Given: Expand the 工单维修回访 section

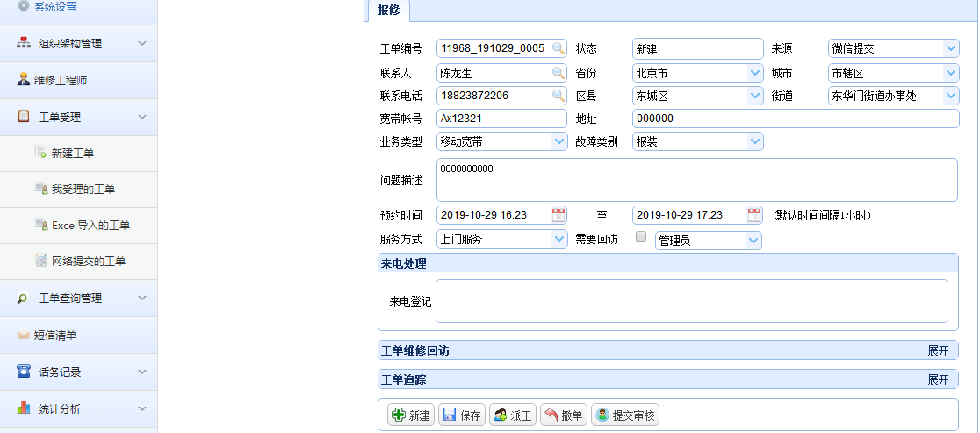Looking at the screenshot, I should [938, 350].
